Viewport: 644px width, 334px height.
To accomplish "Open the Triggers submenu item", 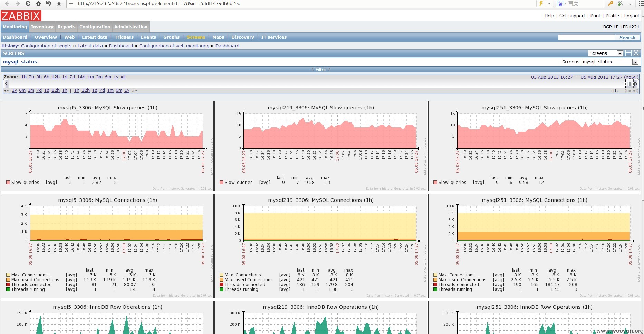I will (124, 37).
